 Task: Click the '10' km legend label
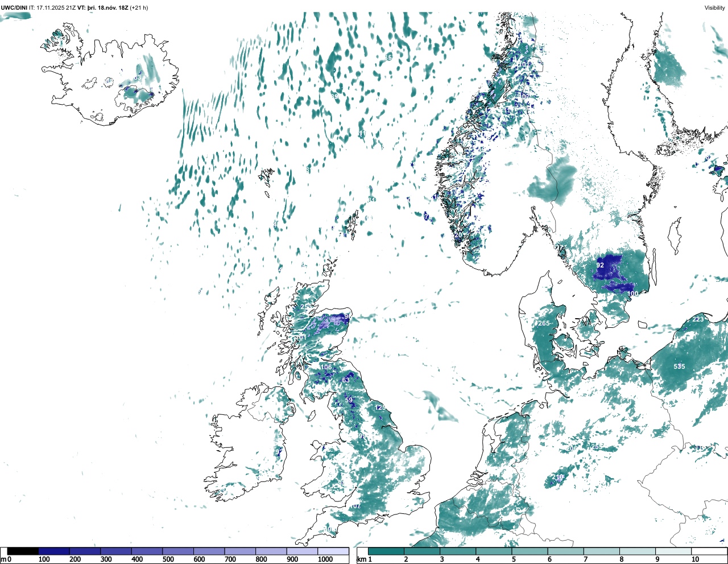[x=695, y=559]
